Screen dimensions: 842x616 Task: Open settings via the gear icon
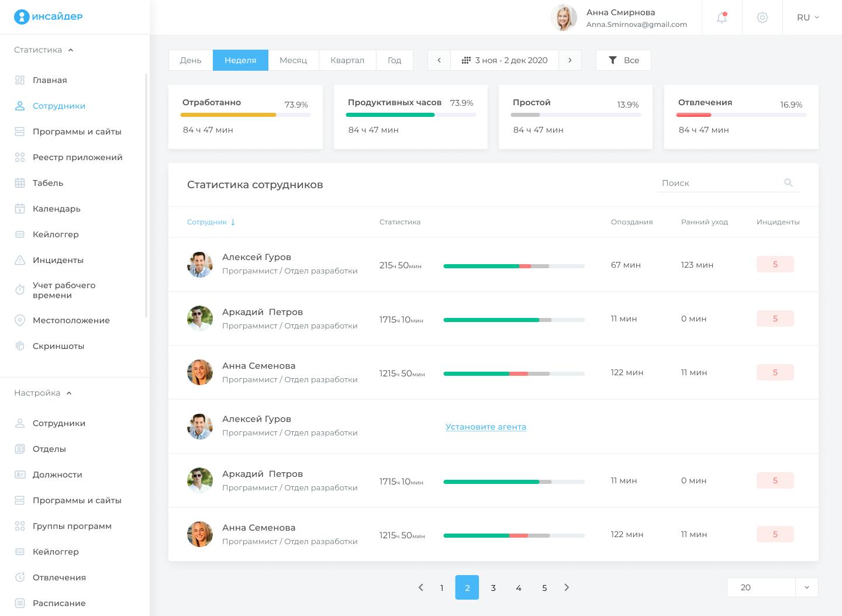[762, 18]
